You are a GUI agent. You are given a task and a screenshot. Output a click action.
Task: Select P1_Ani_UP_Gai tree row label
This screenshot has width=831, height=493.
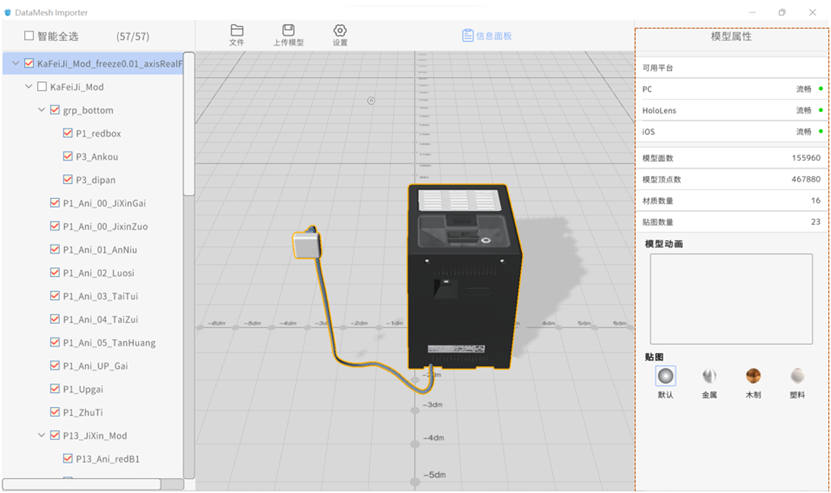point(95,366)
